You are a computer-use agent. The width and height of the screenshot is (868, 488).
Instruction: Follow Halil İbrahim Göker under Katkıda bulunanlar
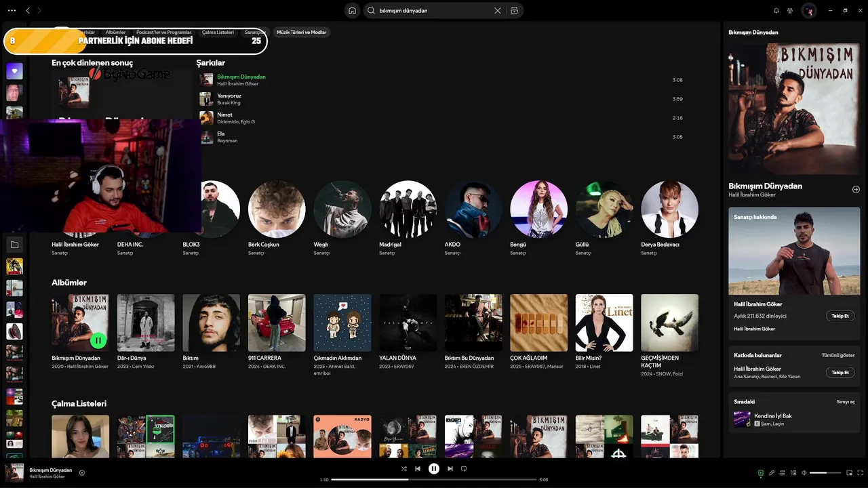pos(840,372)
